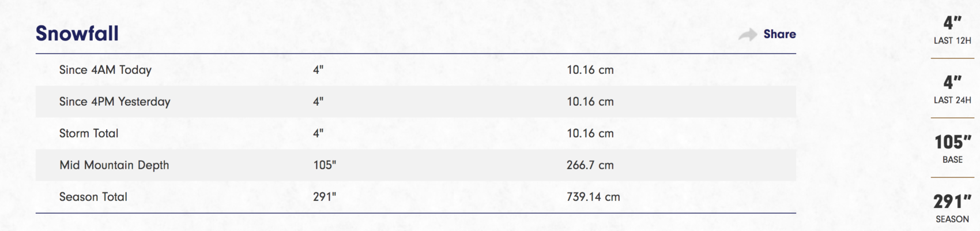Open the 105" BASE sidebar stat

(x=952, y=149)
